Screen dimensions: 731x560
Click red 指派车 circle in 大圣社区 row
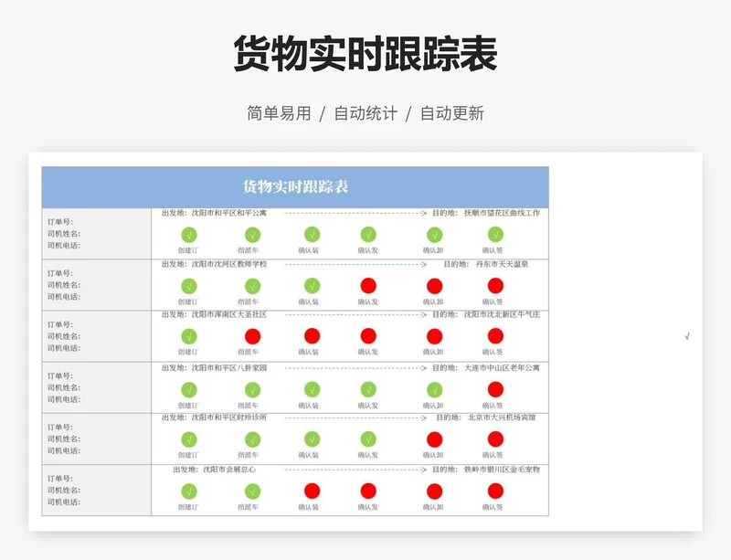coord(253,336)
